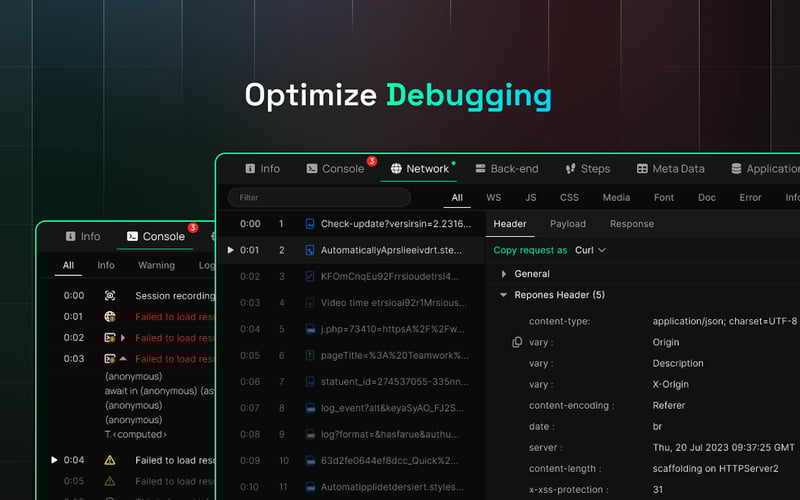Click the database icon beside Application
Screen dimensions: 800x500
tap(736, 169)
